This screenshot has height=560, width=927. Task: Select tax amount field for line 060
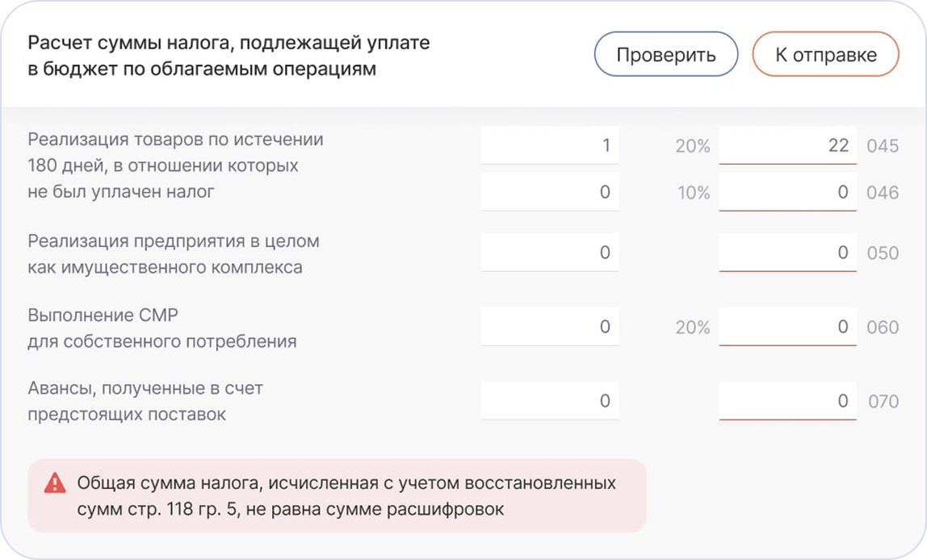(x=787, y=327)
